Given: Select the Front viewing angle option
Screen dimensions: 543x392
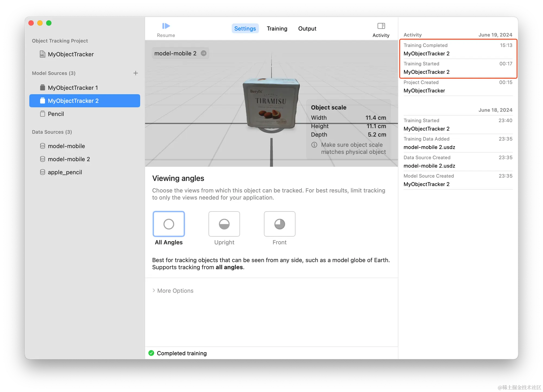Looking at the screenshot, I should 280,224.
